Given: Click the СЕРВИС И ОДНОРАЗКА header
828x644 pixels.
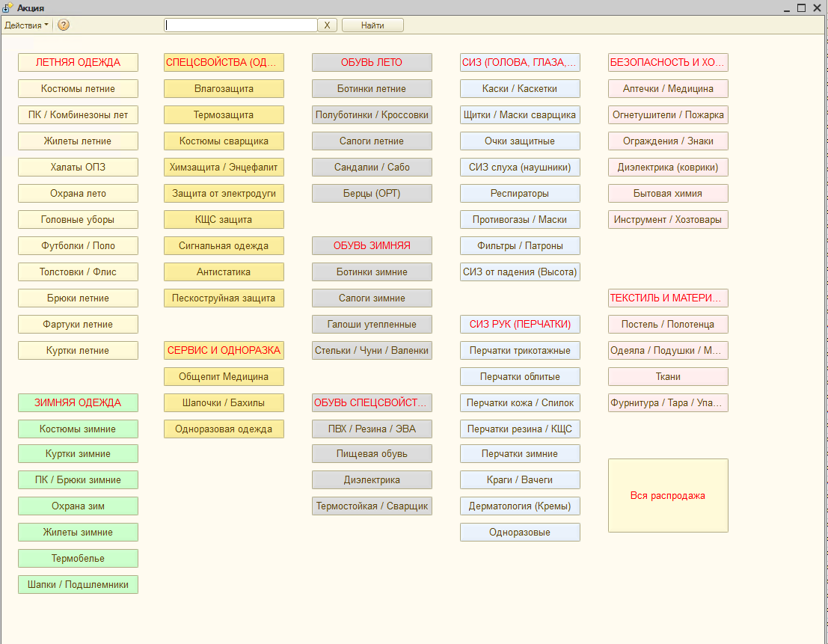Looking at the screenshot, I should 224,351.
